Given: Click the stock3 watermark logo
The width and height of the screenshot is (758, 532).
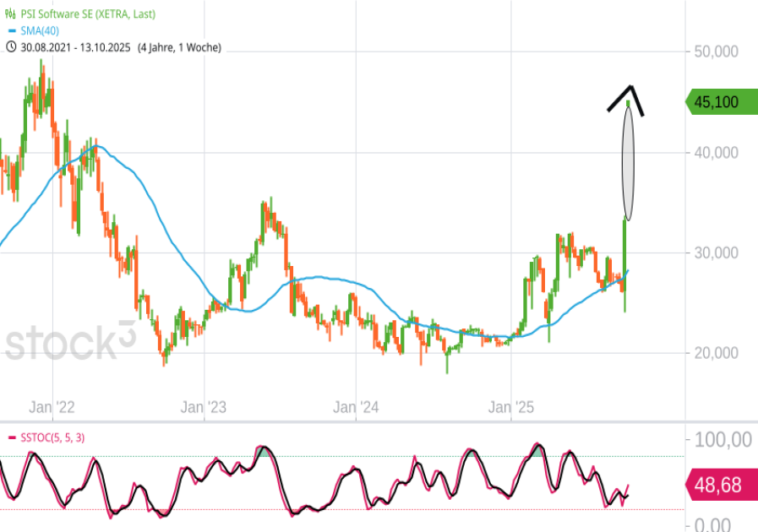Looking at the screenshot, I should tap(70, 342).
